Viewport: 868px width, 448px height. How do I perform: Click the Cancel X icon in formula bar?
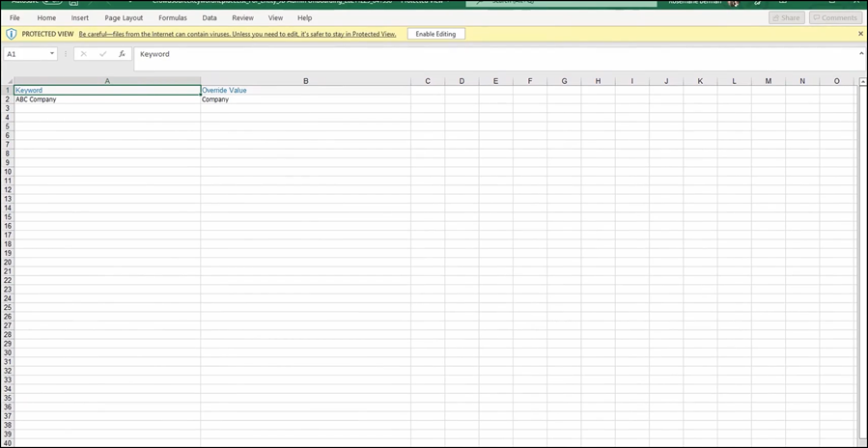tap(84, 54)
